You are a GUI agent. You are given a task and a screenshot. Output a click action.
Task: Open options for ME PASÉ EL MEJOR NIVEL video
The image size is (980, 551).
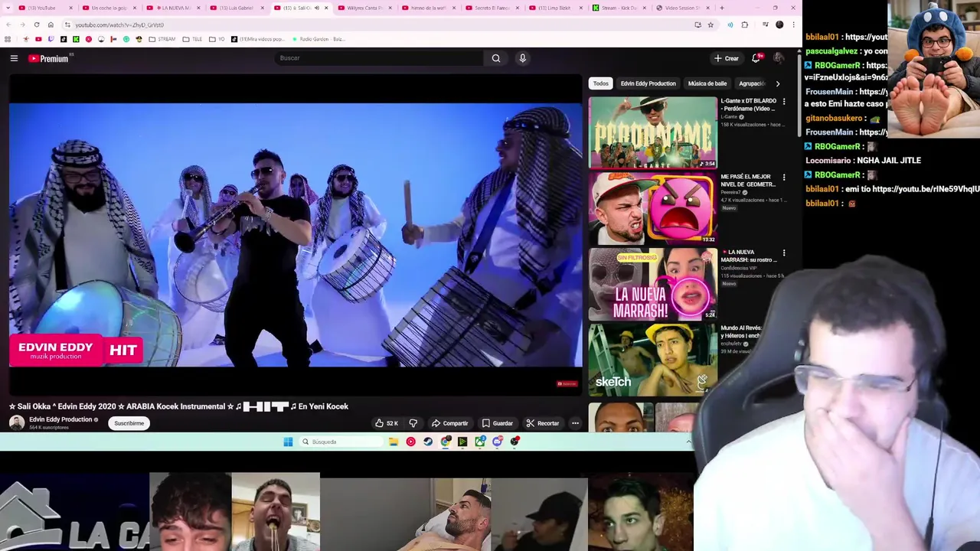783,178
